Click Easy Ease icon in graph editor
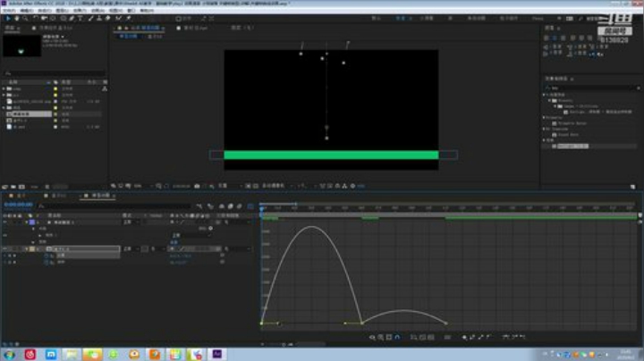This screenshot has width=644, height=361. pos(506,337)
